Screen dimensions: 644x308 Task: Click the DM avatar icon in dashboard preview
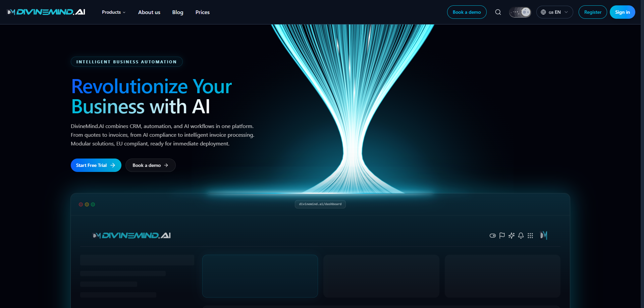(x=544, y=235)
